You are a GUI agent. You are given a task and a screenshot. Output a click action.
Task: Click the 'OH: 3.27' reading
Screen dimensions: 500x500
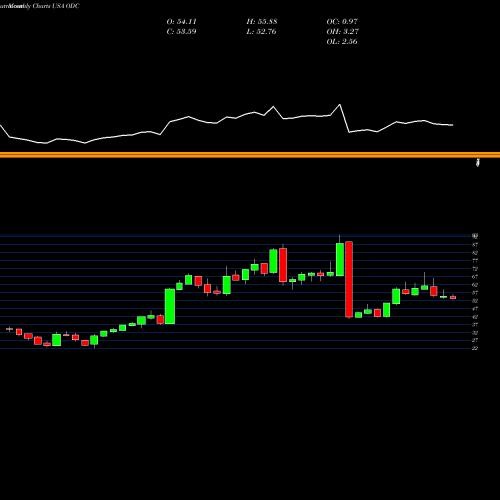(x=342, y=32)
